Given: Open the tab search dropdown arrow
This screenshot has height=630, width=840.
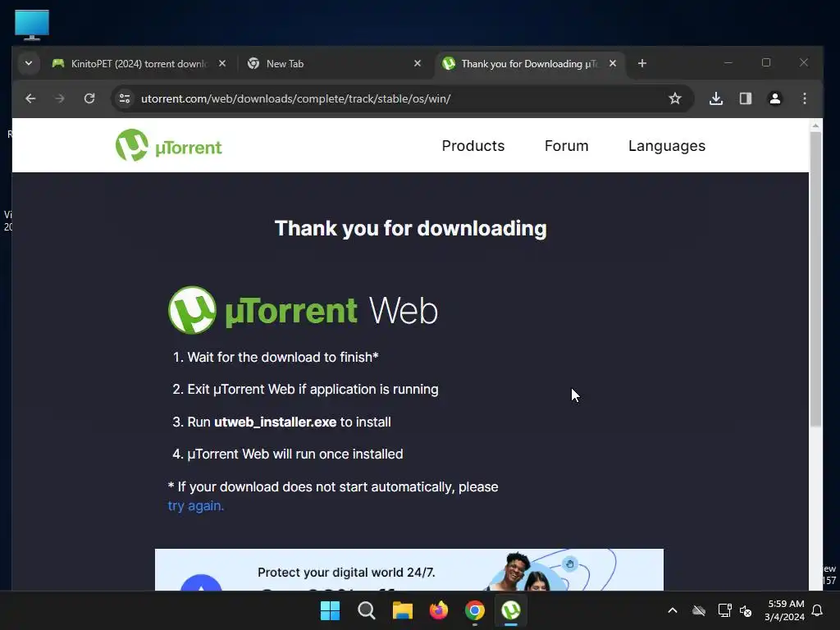Looking at the screenshot, I should pos(29,63).
